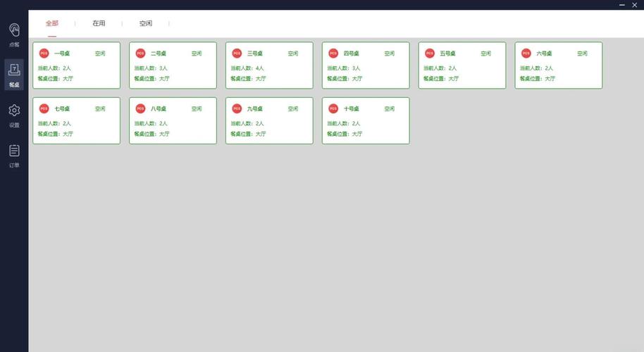Click the 五号桌 table name
Viewport: 644px width, 352px height.
click(x=447, y=54)
